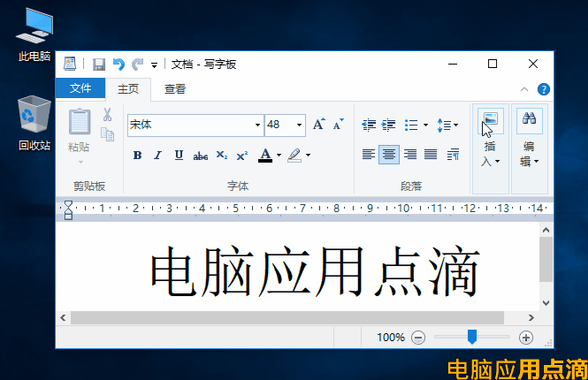Image resolution: width=588 pixels, height=380 pixels.
Task: Cut selection with scissors icon
Action: point(108,115)
